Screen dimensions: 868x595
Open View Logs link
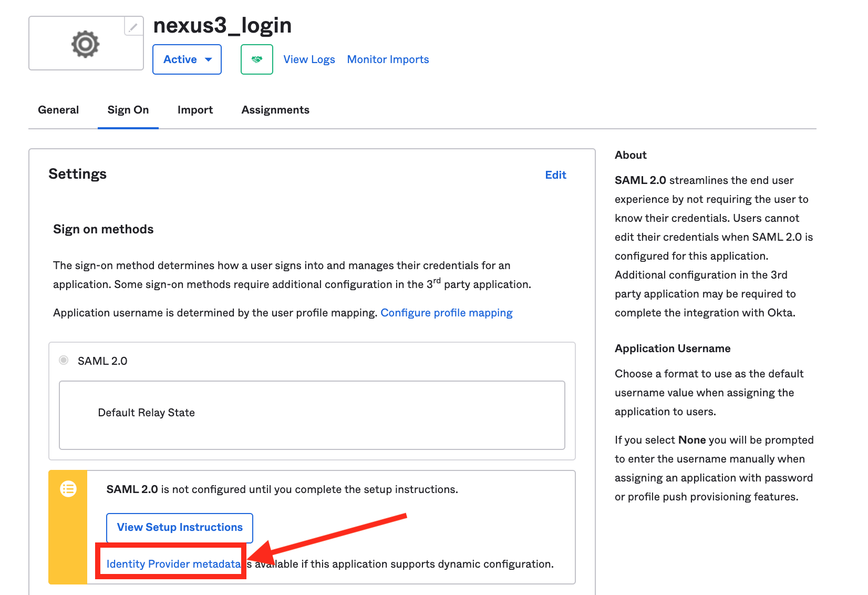(x=309, y=59)
